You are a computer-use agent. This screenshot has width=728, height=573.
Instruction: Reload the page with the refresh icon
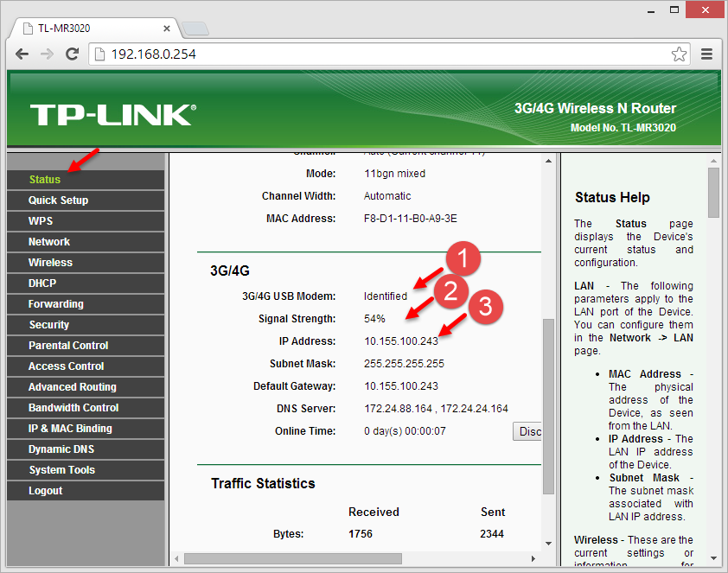tap(72, 54)
